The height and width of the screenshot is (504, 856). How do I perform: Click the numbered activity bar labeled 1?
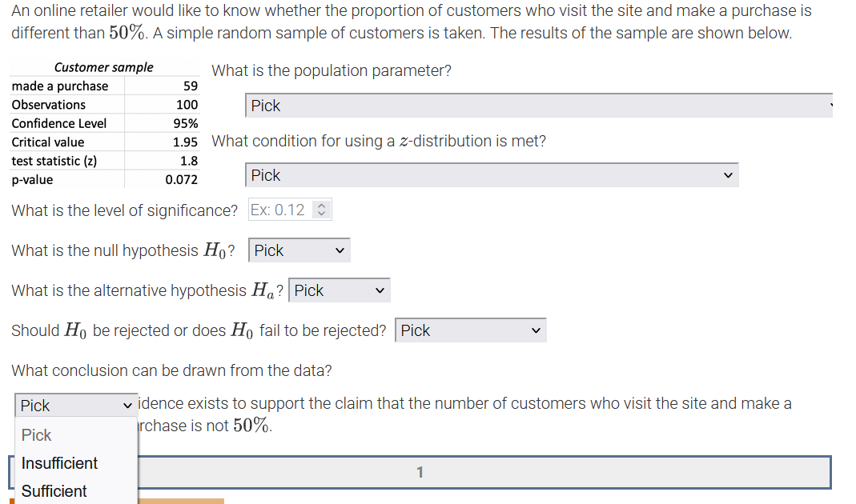pyautogui.click(x=420, y=472)
